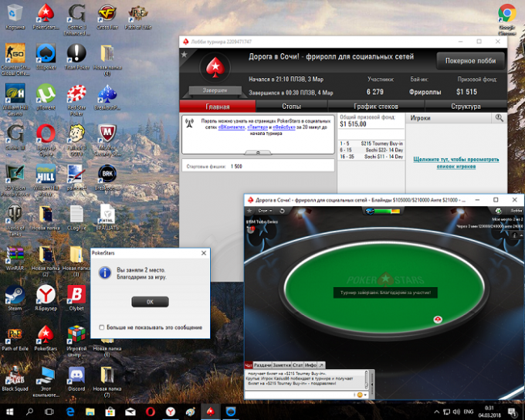Screen dimensions: 525x420
Task: Open PokerStars shortcut at top of desktop
Action: click(46, 17)
